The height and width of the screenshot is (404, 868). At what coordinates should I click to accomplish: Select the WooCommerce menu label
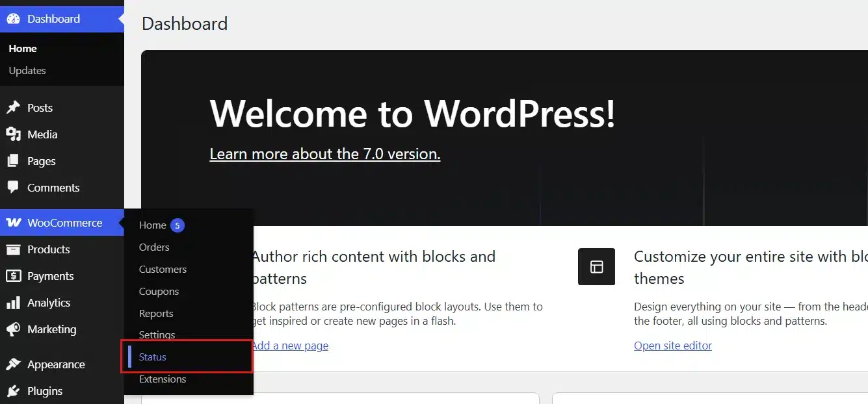tap(64, 223)
